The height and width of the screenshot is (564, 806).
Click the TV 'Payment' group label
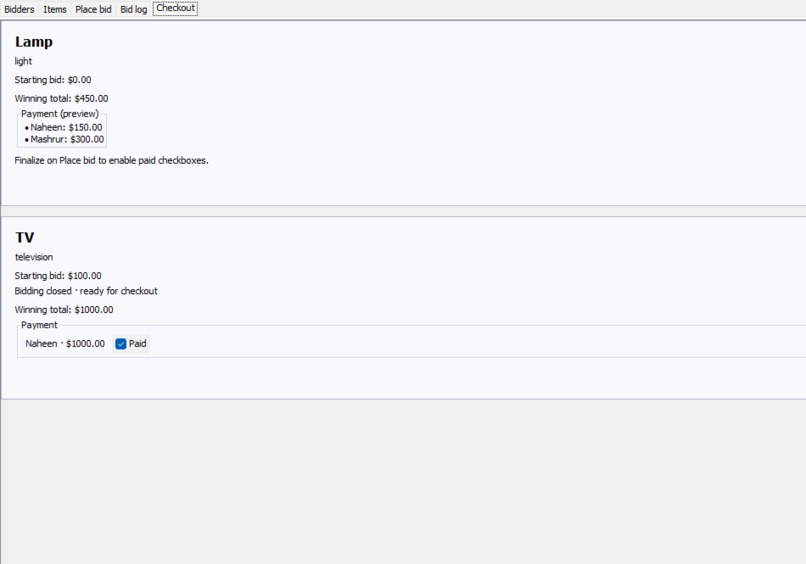[x=39, y=325]
